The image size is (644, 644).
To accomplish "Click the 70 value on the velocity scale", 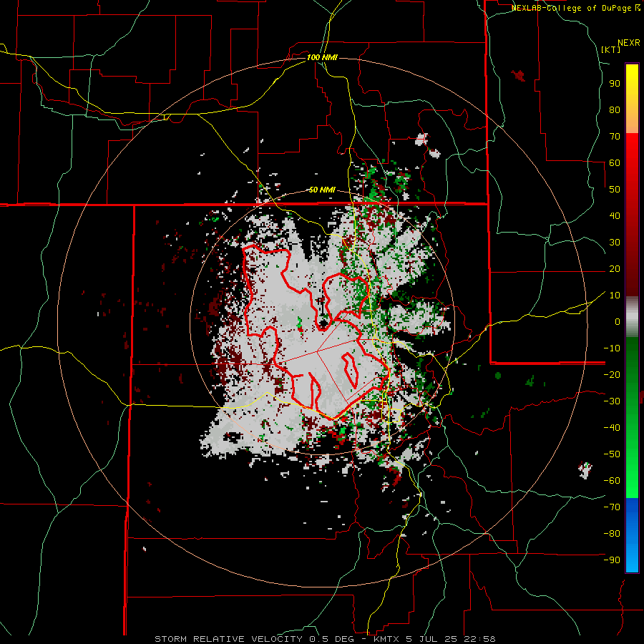I will pos(615,137).
